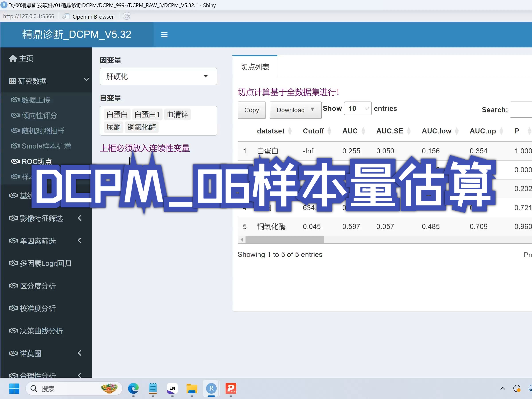Click Open in Browser icon
The height and width of the screenshot is (399, 532).
[x=66, y=16]
